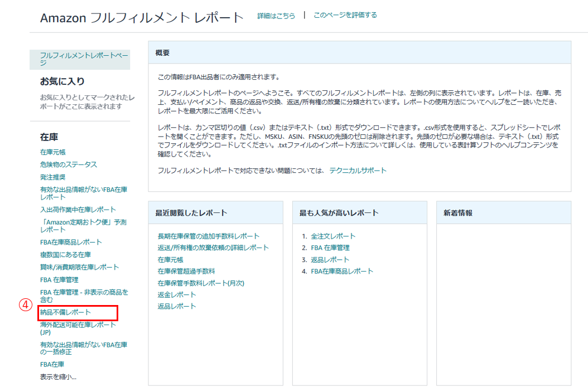
Task: Open FBA 在庫管理 in the popular reports list
Action: pyautogui.click(x=330, y=248)
